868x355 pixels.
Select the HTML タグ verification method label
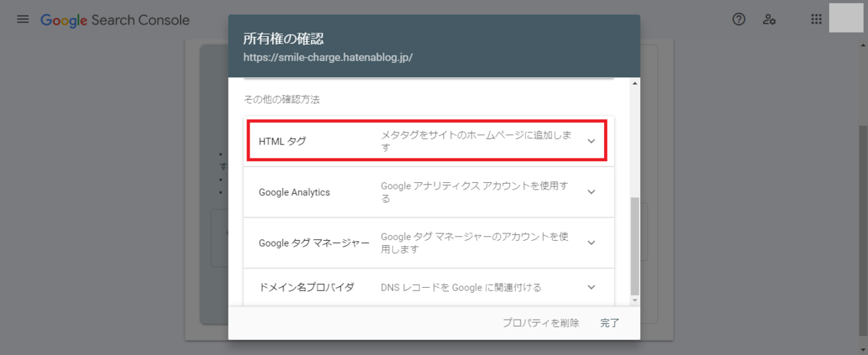click(x=282, y=141)
